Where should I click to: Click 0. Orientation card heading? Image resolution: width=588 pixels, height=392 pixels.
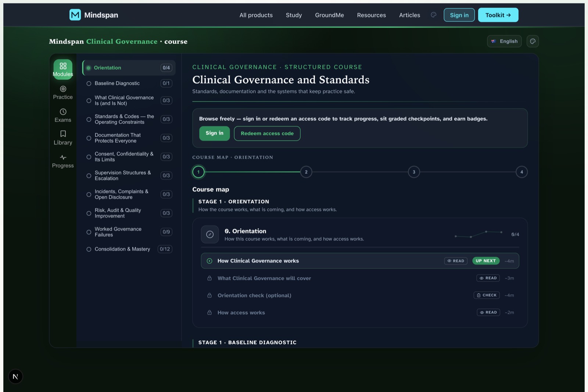click(245, 231)
